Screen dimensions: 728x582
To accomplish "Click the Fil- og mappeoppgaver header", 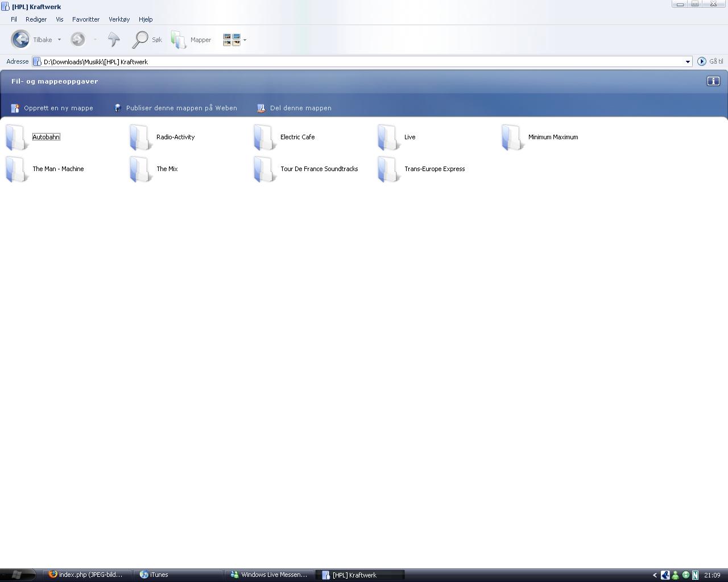I will [55, 81].
